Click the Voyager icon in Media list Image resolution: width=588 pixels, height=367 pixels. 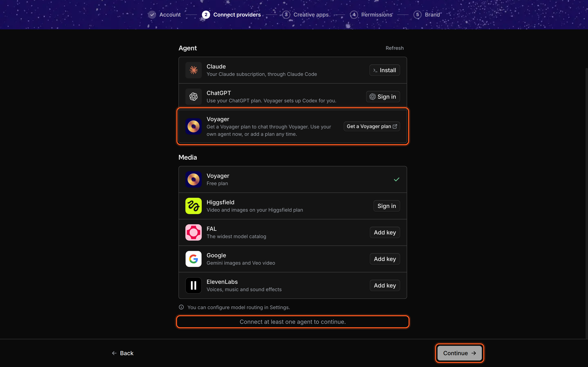(193, 179)
